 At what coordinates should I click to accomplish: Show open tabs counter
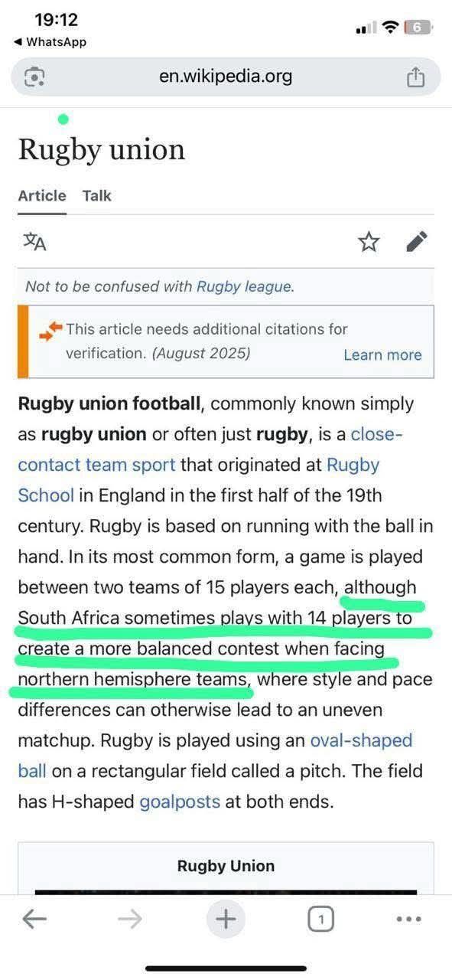[x=321, y=919]
